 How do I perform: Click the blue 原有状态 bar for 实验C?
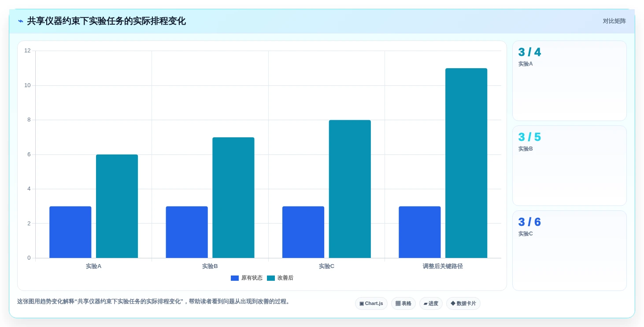(303, 232)
